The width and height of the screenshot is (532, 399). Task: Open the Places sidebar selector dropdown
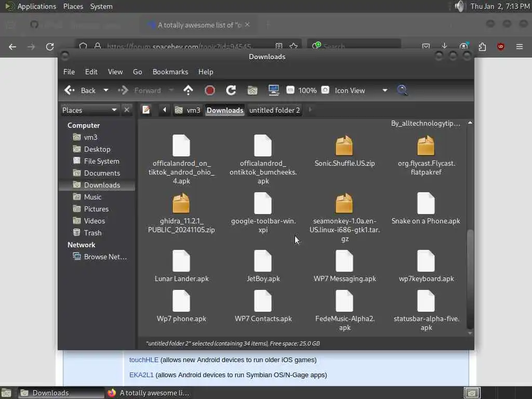89,110
